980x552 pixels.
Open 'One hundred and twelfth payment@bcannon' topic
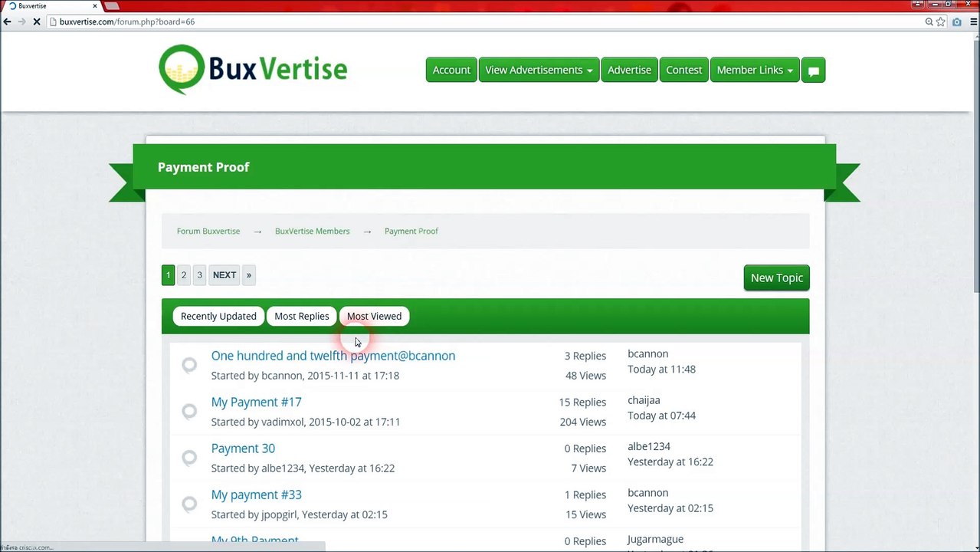coord(333,356)
